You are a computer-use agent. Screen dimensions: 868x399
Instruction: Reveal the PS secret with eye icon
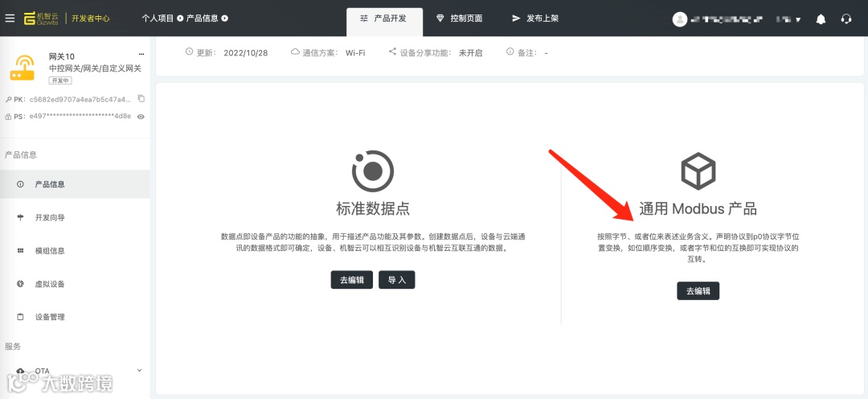(x=141, y=117)
